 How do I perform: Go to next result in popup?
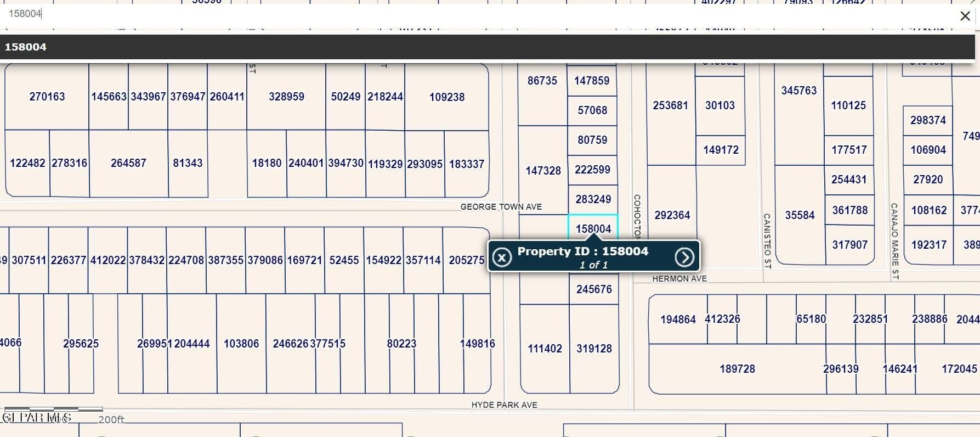(x=684, y=257)
